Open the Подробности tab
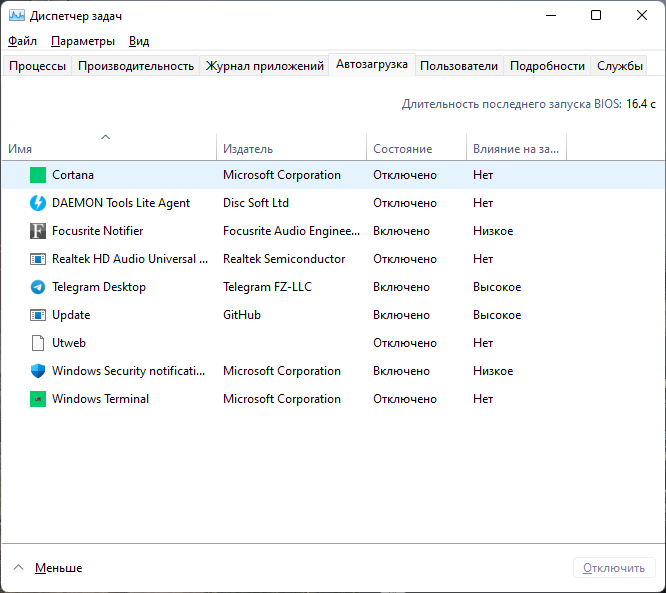This screenshot has height=593, width=666. click(x=547, y=66)
